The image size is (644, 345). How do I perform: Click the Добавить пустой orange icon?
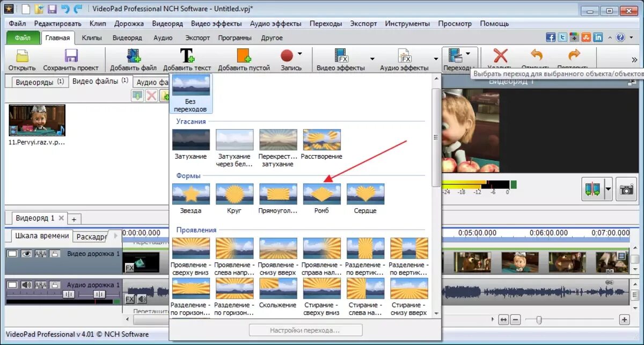244,56
